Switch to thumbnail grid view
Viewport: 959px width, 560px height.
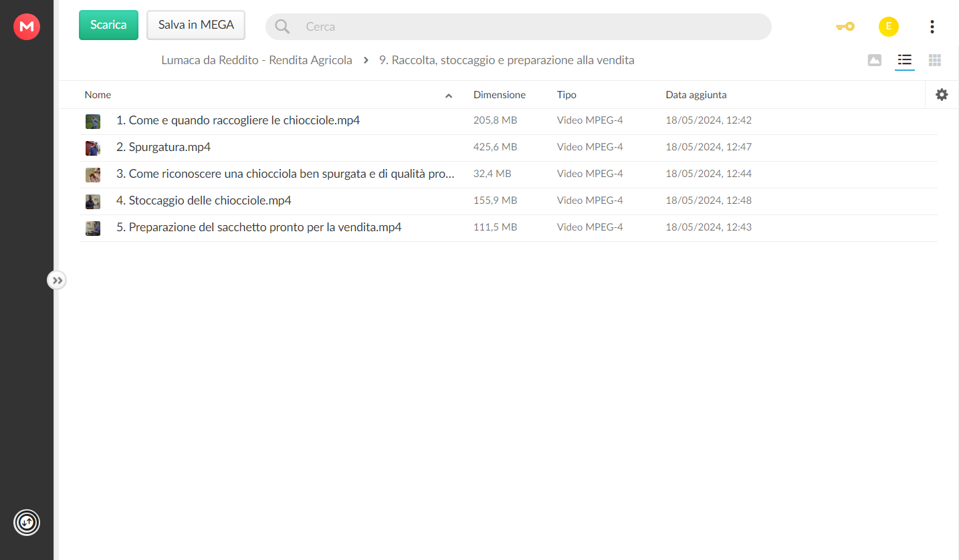[x=935, y=60]
